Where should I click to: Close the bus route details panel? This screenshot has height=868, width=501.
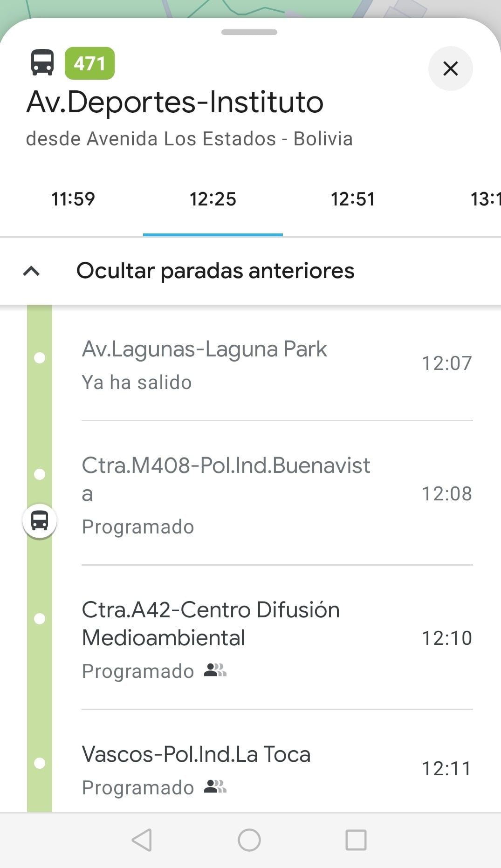tap(450, 68)
